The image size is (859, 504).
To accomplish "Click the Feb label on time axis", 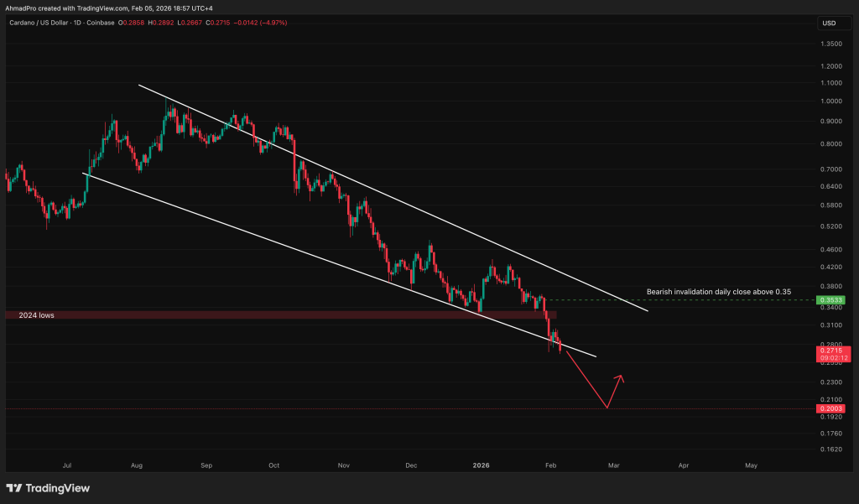I will pyautogui.click(x=550, y=465).
